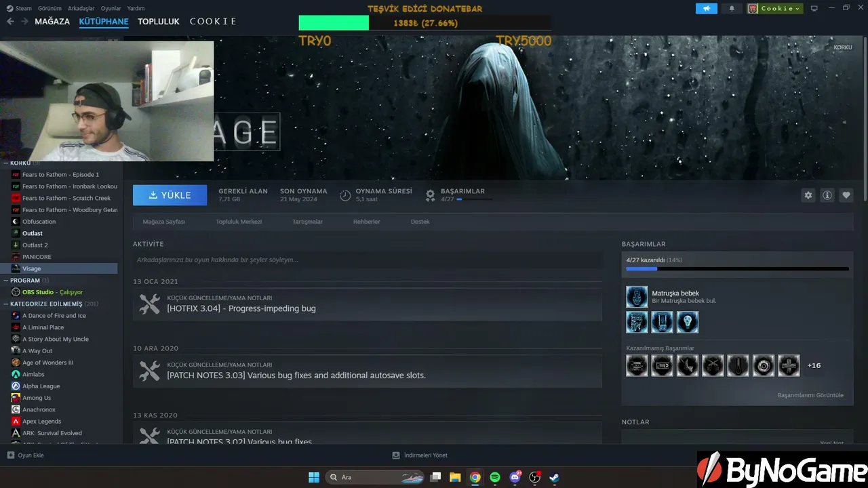
Task: Open the Rehberler link
Action: [x=367, y=222]
